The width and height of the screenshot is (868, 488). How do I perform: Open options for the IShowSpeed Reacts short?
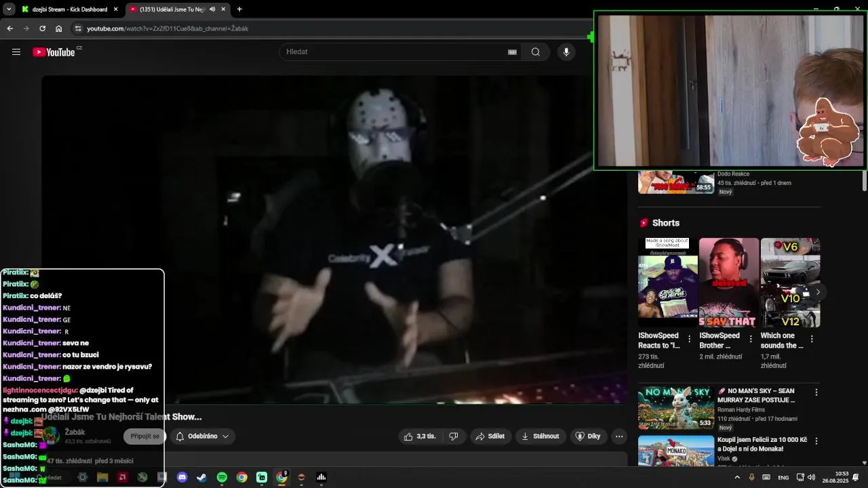click(690, 339)
